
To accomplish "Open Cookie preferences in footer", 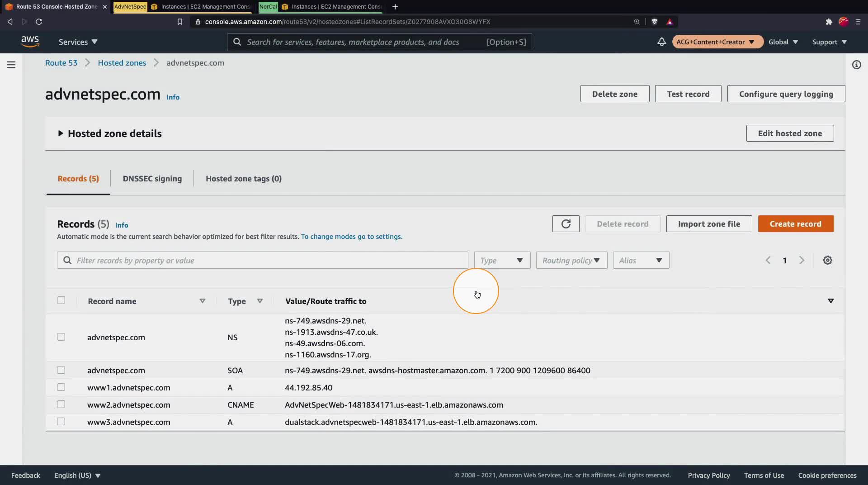I will [x=827, y=475].
